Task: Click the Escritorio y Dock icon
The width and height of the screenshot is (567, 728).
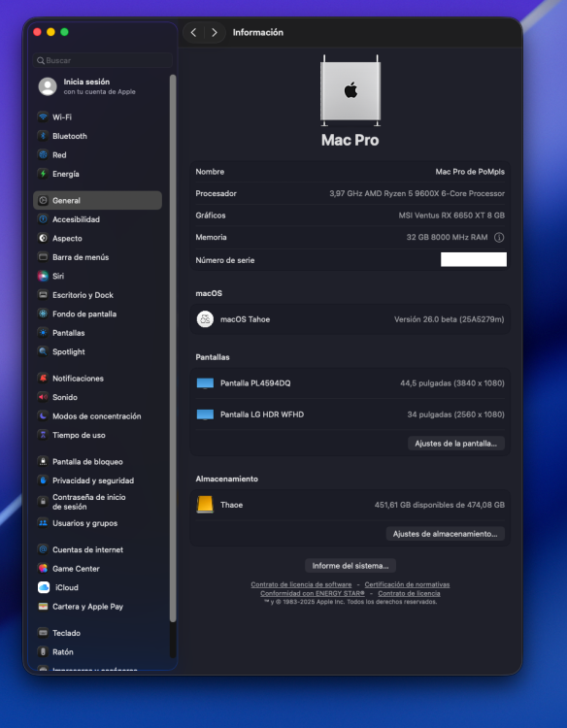Action: click(43, 295)
